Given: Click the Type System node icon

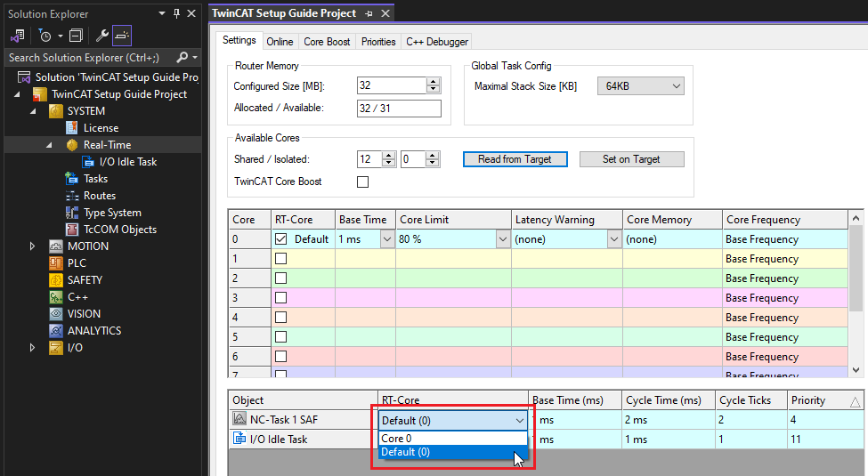Looking at the screenshot, I should click(x=71, y=213).
